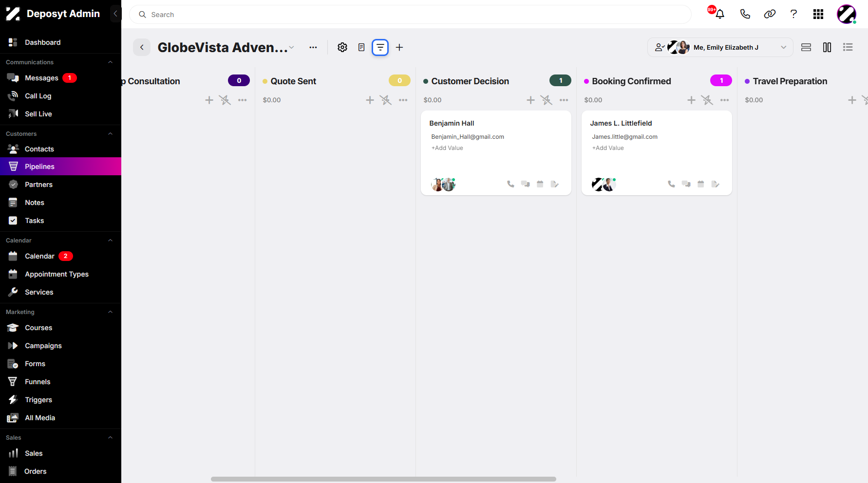Click +Add Value on James L. Littlefield card
Image resolution: width=868 pixels, height=483 pixels.
[608, 148]
